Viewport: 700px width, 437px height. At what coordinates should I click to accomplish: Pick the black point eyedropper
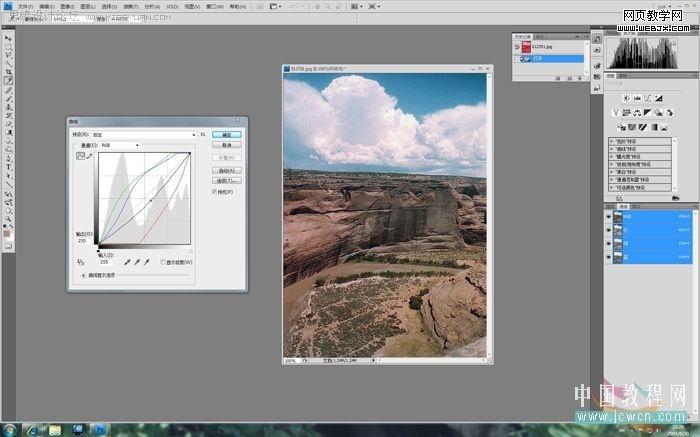click(127, 262)
